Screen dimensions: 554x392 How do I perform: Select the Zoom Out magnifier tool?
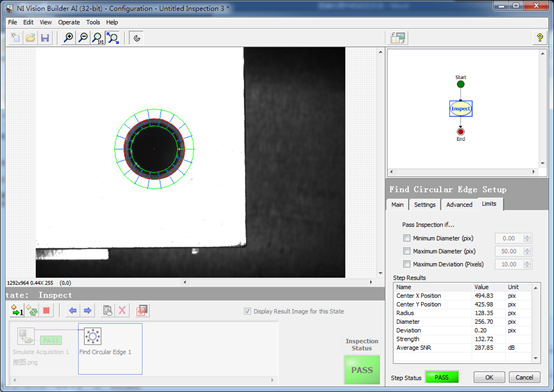pyautogui.click(x=83, y=38)
